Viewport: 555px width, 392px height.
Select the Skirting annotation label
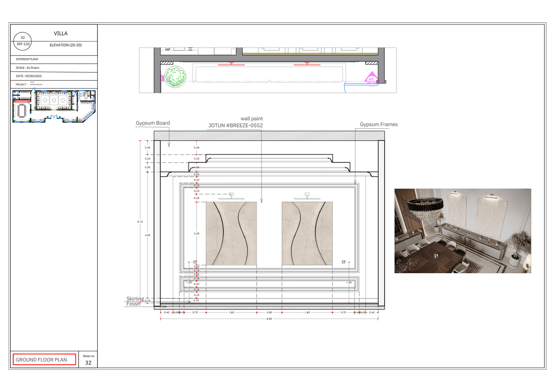pyautogui.click(x=136, y=298)
